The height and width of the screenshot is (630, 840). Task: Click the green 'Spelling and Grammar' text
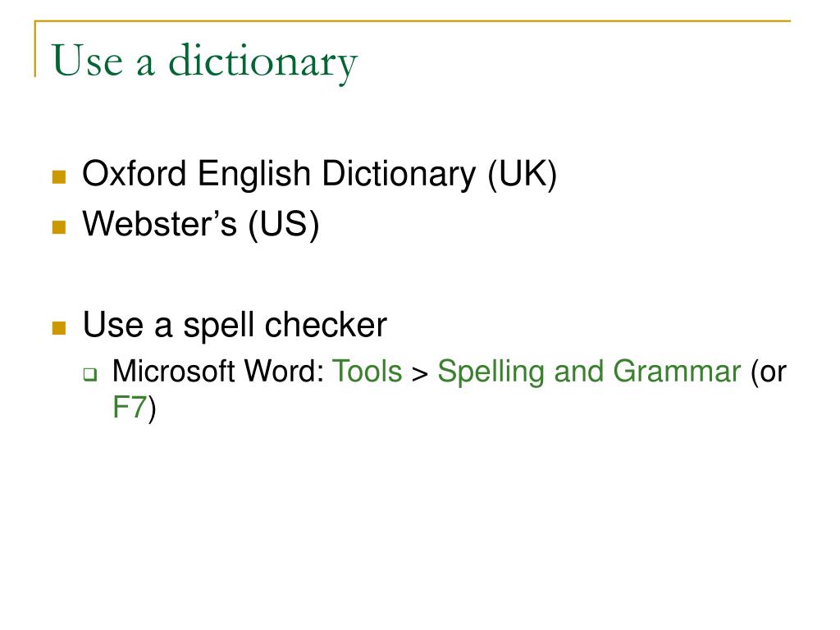click(x=589, y=372)
